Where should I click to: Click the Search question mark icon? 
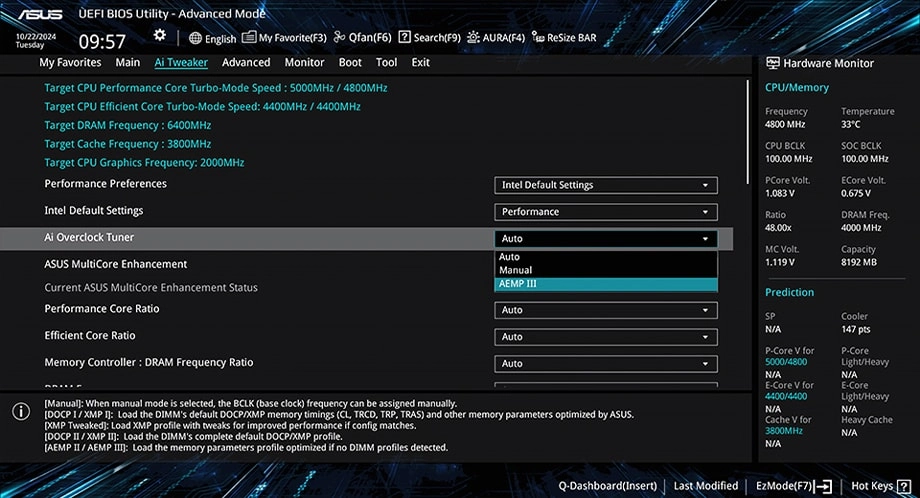404,37
